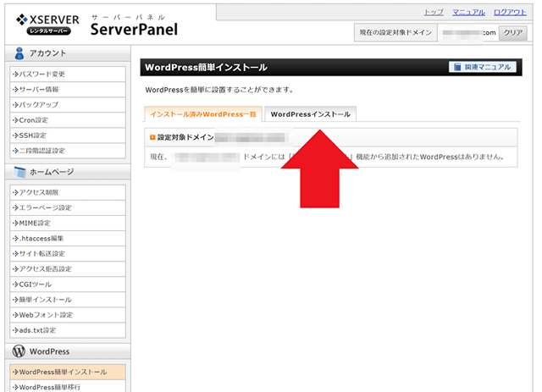Open MIME設定 menu item
The width and height of the screenshot is (542, 392).
click(68, 224)
